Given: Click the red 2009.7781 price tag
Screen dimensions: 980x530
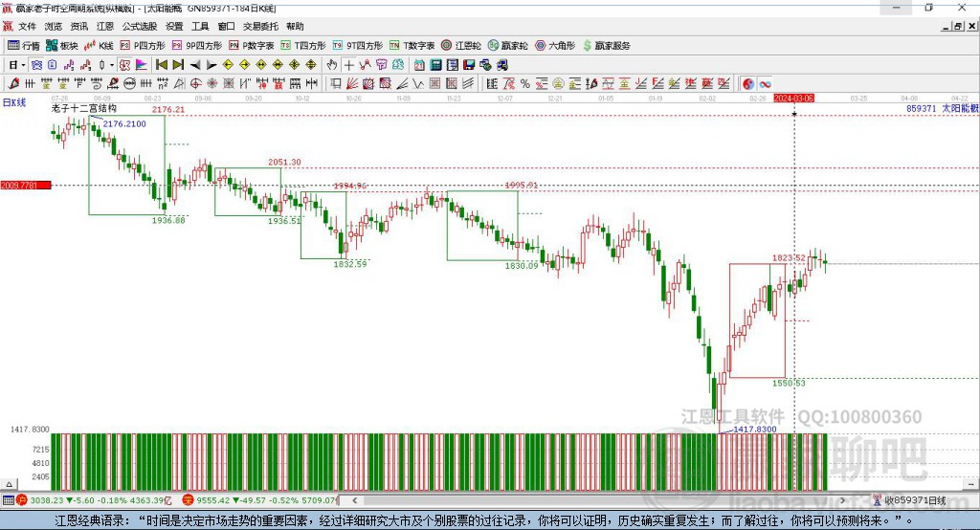Looking at the screenshot, I should [26, 185].
